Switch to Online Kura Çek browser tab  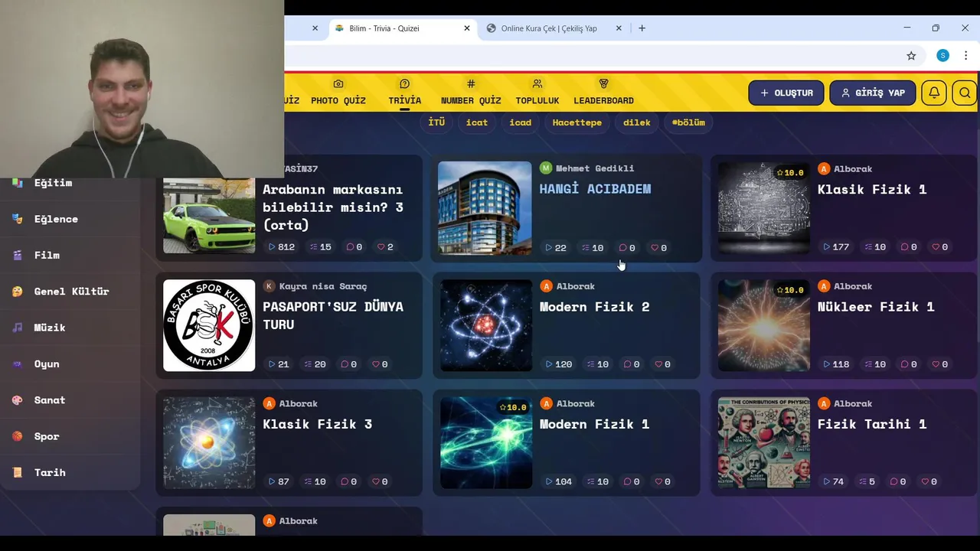549,28
